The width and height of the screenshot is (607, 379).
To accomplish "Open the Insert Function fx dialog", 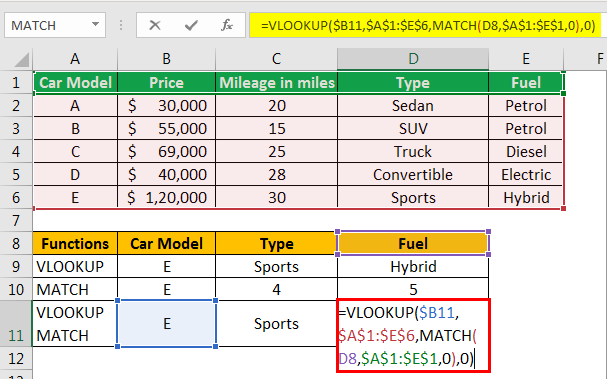I will 227,26.
